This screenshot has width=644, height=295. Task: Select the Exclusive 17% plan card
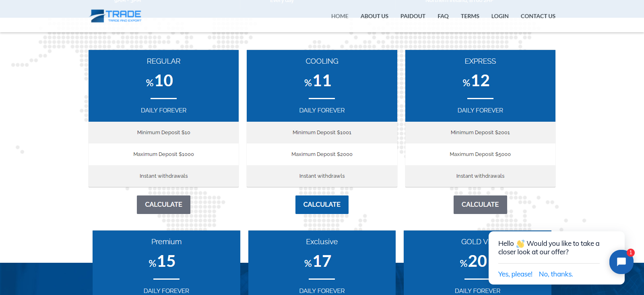point(322,262)
